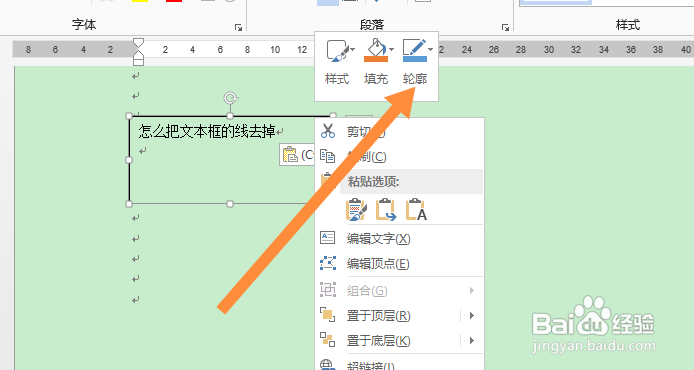Choose 复制(C) from the context menu

(400, 156)
